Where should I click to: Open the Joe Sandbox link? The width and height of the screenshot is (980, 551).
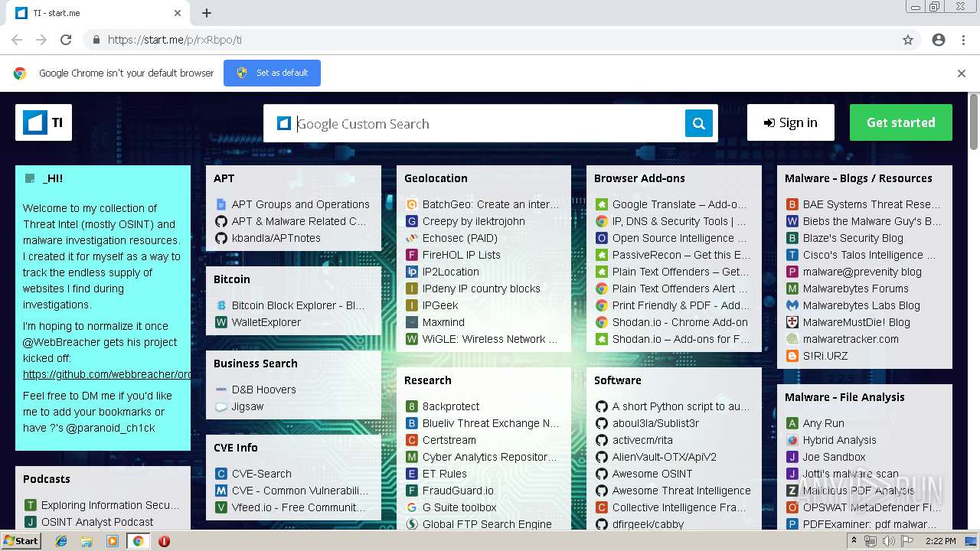pyautogui.click(x=835, y=457)
